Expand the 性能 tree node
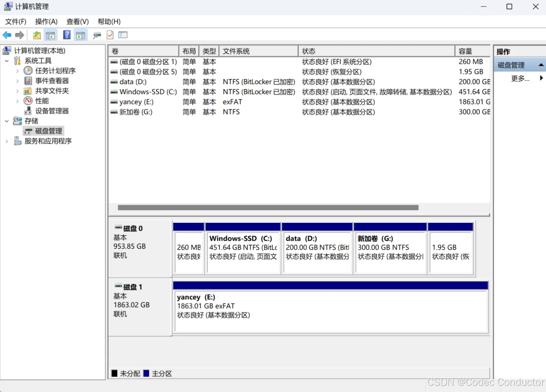 [x=17, y=101]
